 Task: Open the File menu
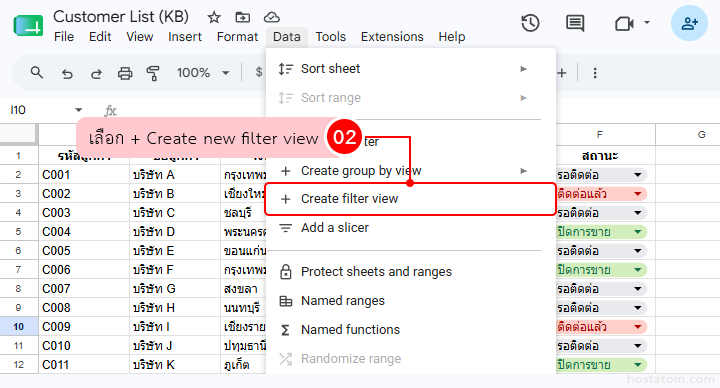64,37
